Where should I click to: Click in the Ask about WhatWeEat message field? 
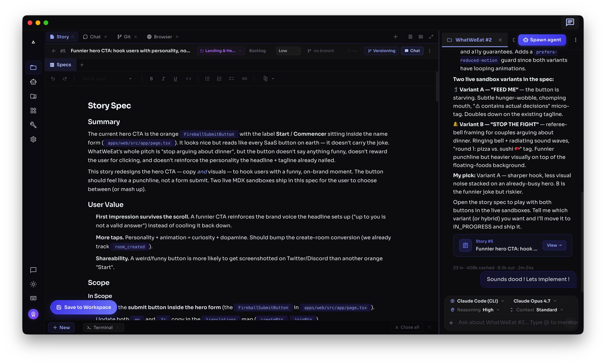click(x=518, y=322)
